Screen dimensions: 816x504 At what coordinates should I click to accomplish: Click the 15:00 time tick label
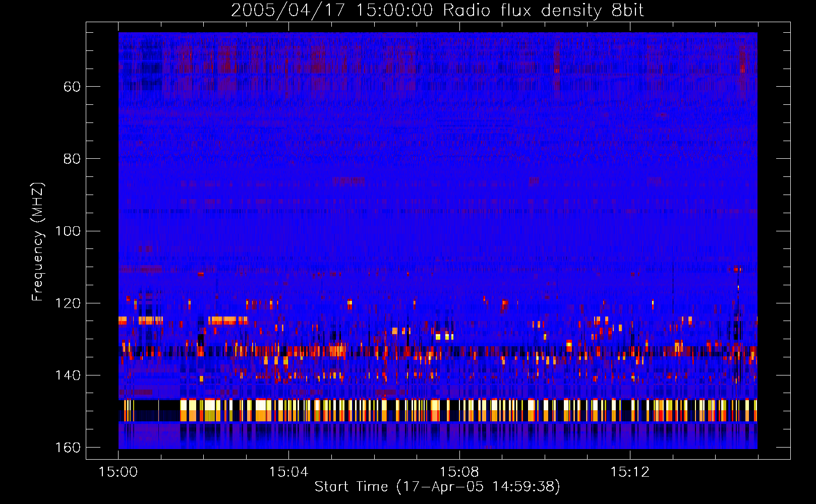pyautogui.click(x=118, y=472)
